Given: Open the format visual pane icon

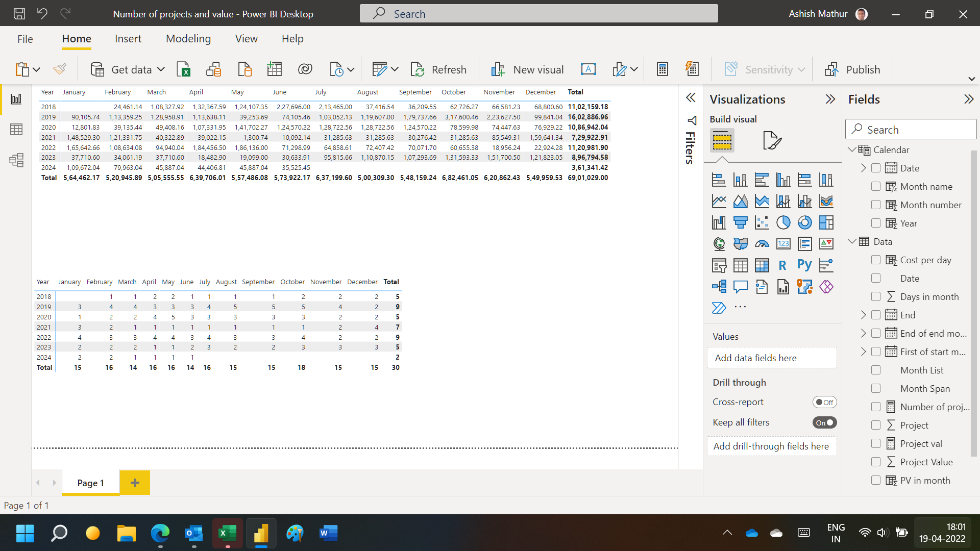Looking at the screenshot, I should (772, 140).
